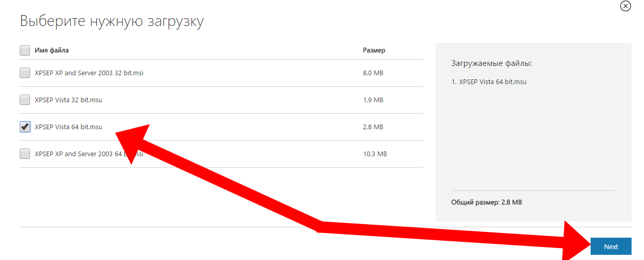Click the XPSEP XP and Server 2003 64 bit filename

click(78, 154)
